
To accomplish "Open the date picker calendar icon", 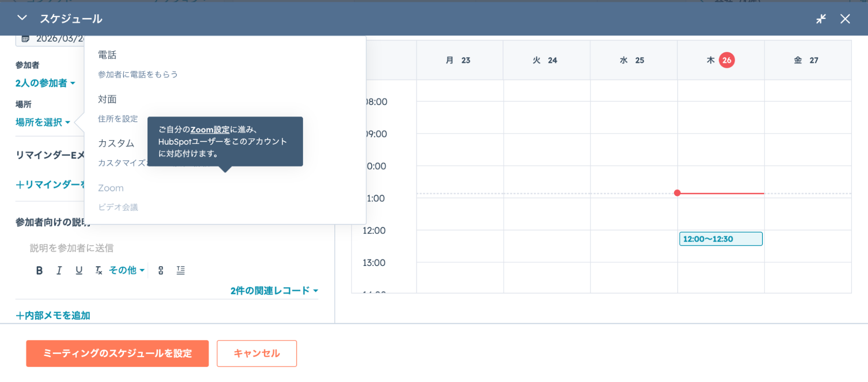I will pos(26,39).
